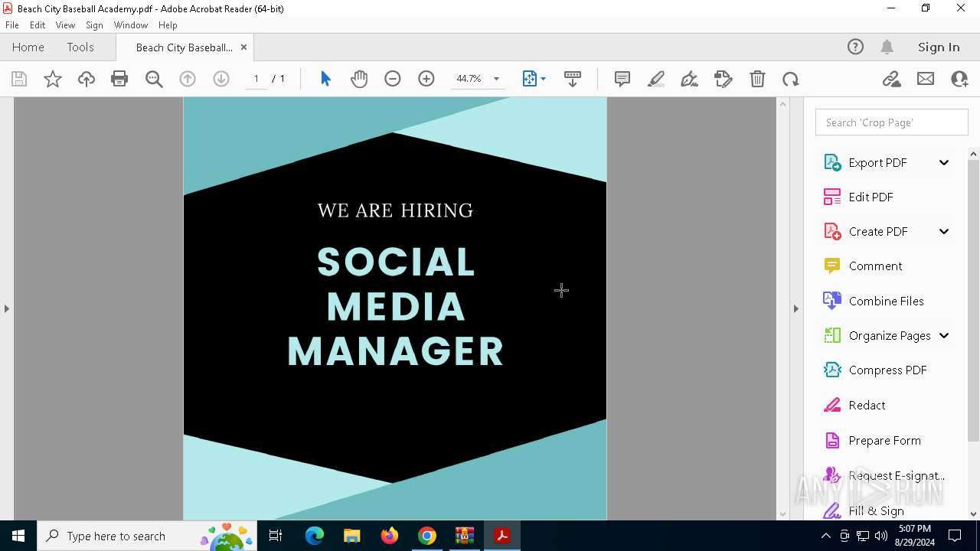Open the Create PDF tool
980x551 pixels.
(x=877, y=231)
